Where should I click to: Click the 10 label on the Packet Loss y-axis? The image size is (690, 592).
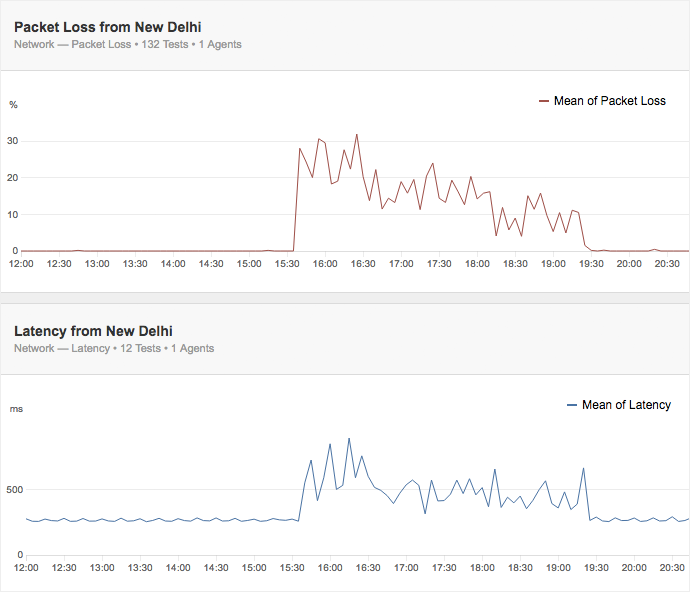(x=13, y=214)
